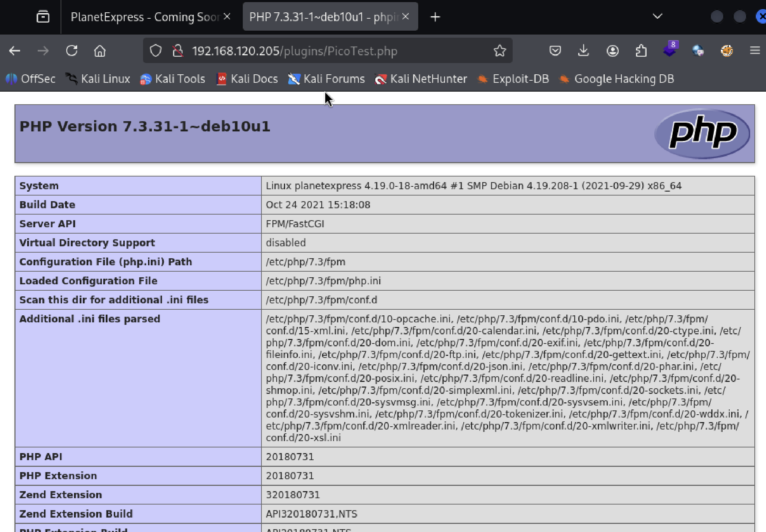The height and width of the screenshot is (532, 766).
Task: Go to the home page icon
Action: point(100,51)
